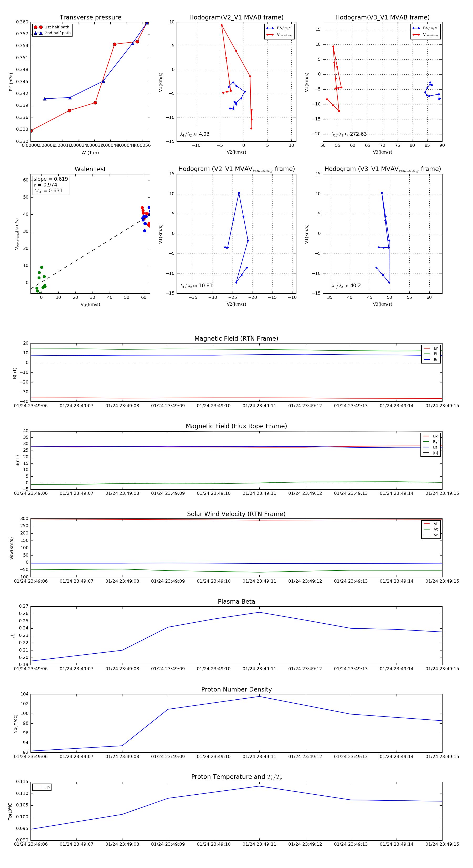The width and height of the screenshot is (473, 868).
Task: Click the B/sqrt(μ0ρ) legend in V3_V1 MVAB hodogram
Action: pyautogui.click(x=425, y=28)
